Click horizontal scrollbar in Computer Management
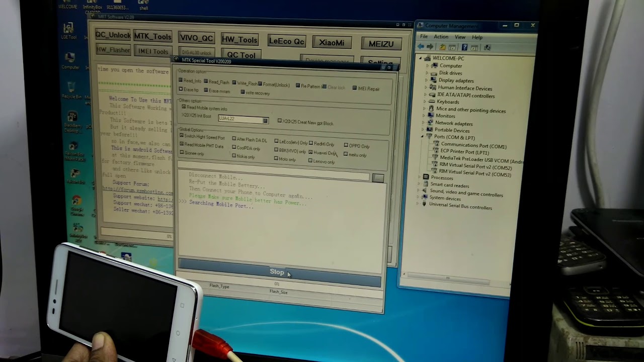This screenshot has height=362, width=644. click(448, 278)
